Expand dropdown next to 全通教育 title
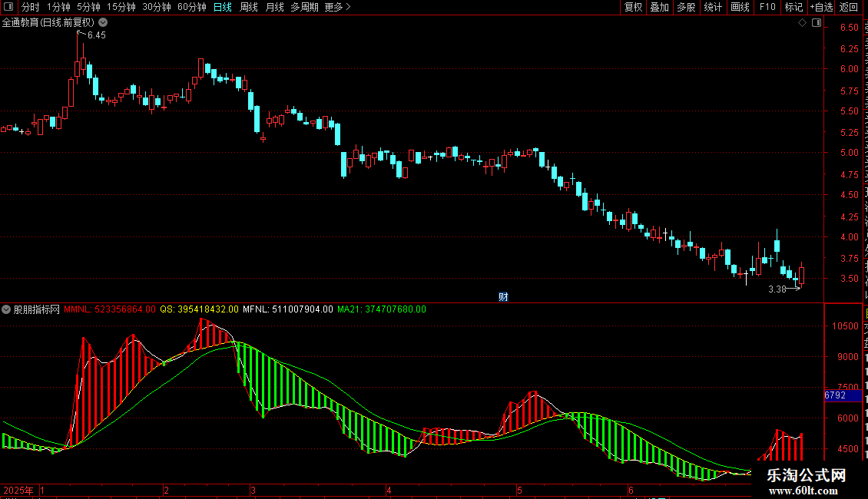The height and width of the screenshot is (499, 868). coord(103,23)
